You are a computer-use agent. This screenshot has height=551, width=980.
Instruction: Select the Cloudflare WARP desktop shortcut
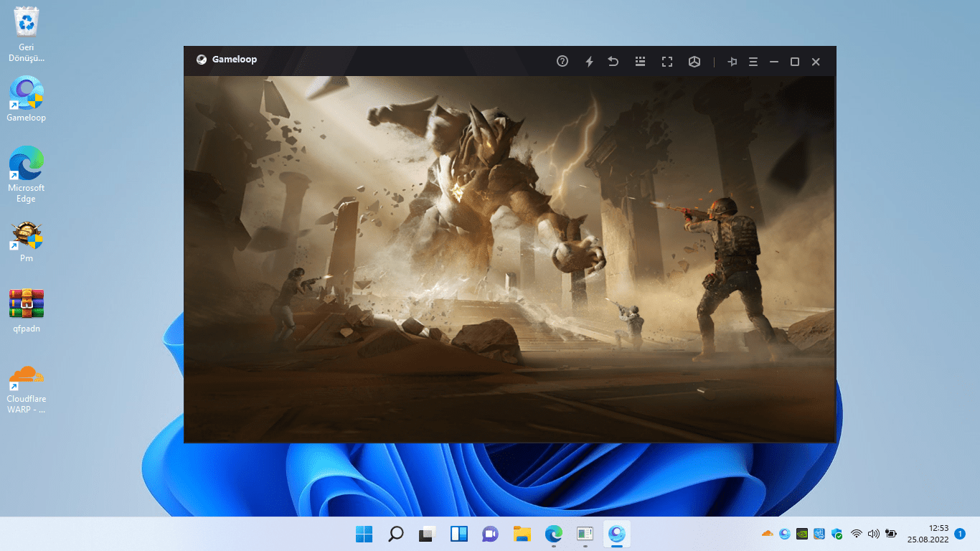point(27,388)
